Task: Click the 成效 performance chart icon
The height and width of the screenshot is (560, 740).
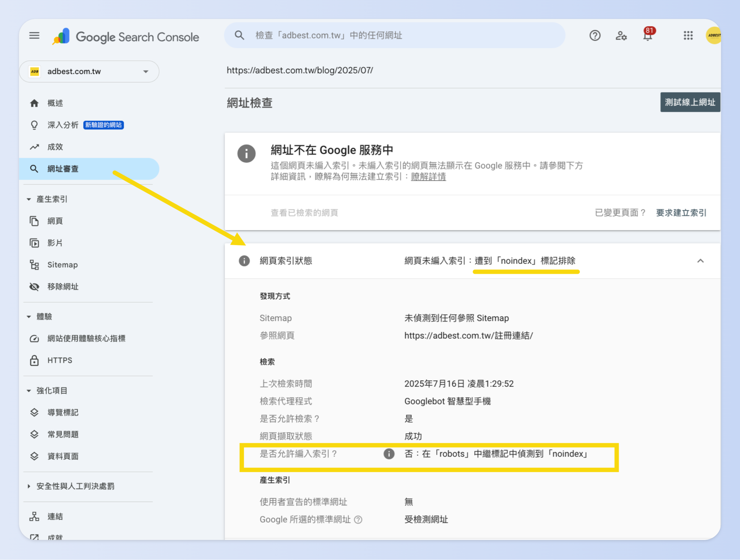Action: (x=34, y=147)
